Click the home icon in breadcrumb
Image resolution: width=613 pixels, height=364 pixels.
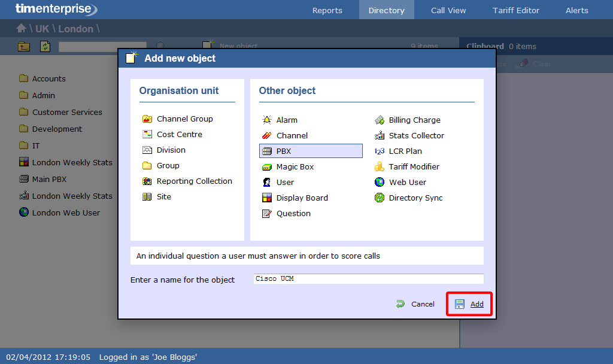[21, 28]
